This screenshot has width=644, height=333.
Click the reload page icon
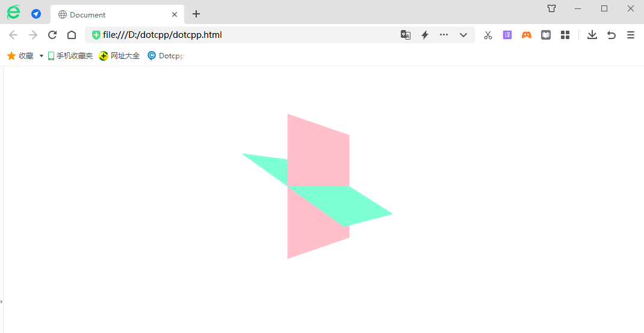click(52, 35)
